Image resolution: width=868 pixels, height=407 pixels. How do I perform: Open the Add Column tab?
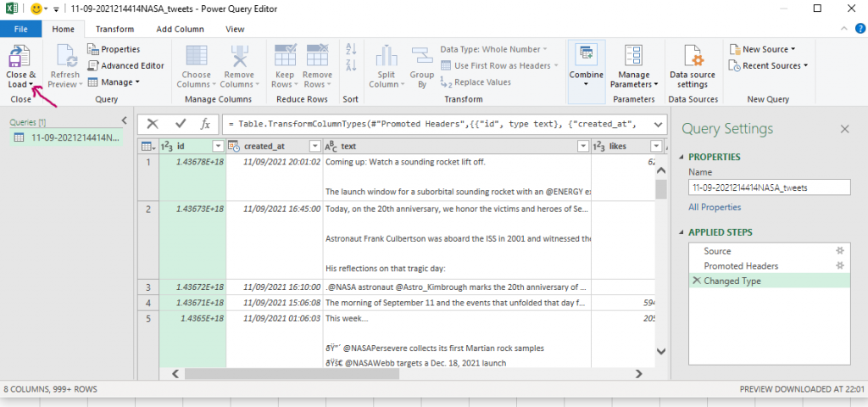tap(180, 29)
